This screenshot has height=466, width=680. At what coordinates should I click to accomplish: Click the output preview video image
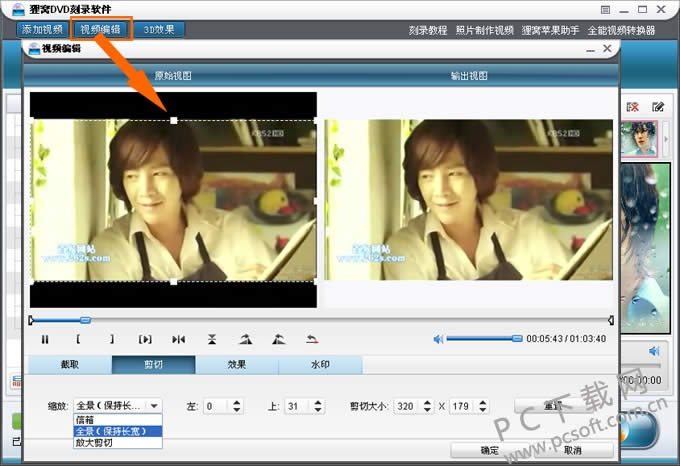tap(469, 200)
